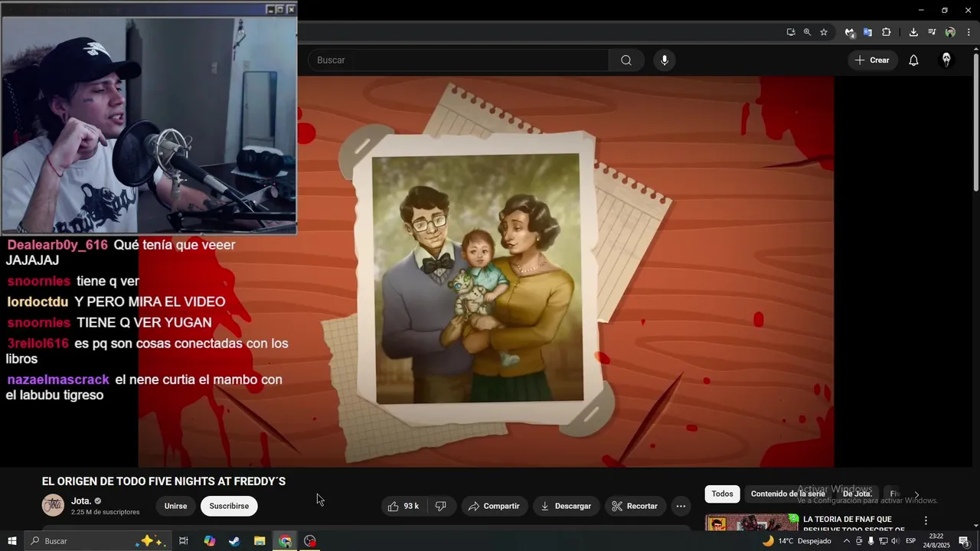The image size is (980, 551).
Task: Click the zoom magnifier in address bar
Action: click(807, 32)
